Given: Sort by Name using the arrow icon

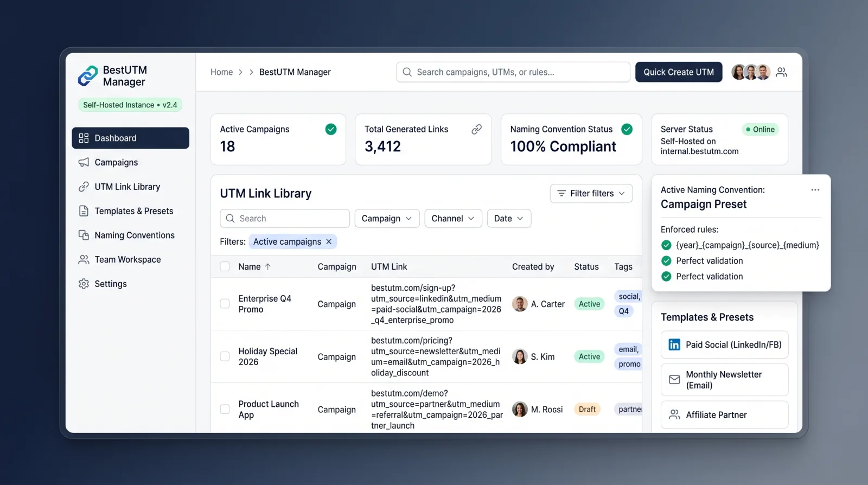Looking at the screenshot, I should (268, 267).
